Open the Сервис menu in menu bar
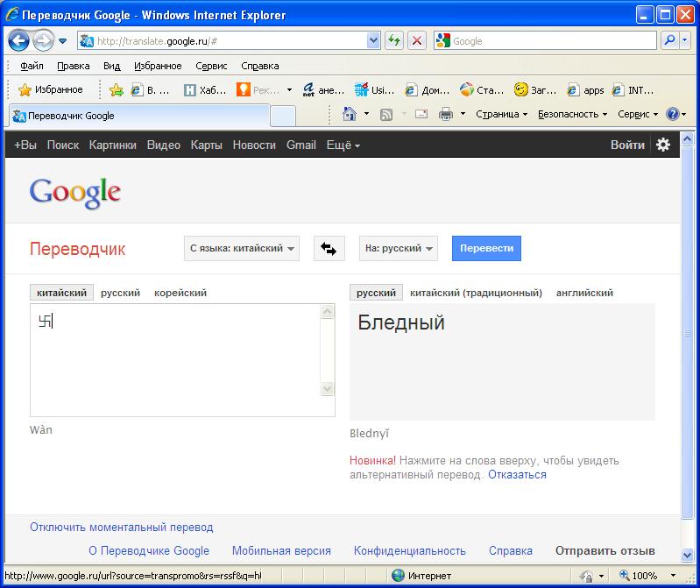This screenshot has width=700, height=588. coord(211,66)
